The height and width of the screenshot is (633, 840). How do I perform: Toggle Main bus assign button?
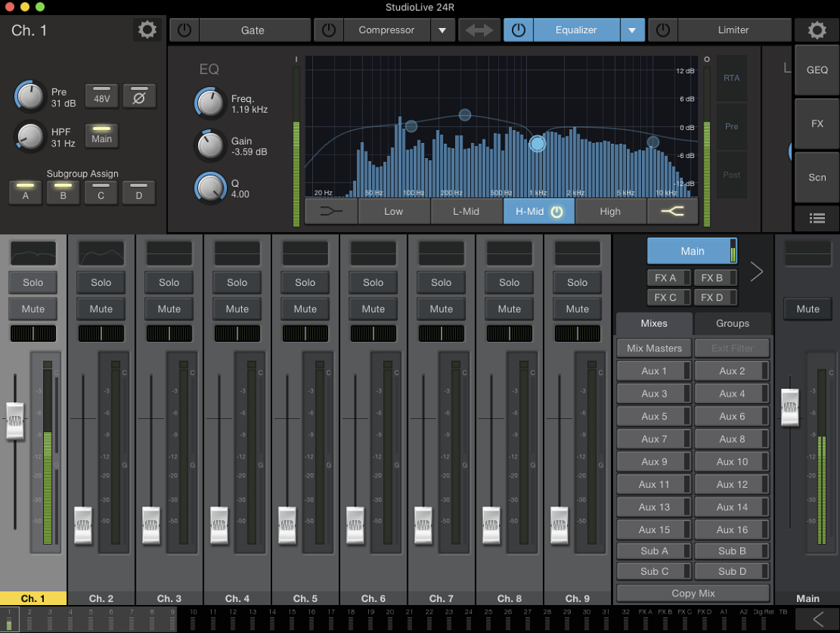pyautogui.click(x=102, y=136)
